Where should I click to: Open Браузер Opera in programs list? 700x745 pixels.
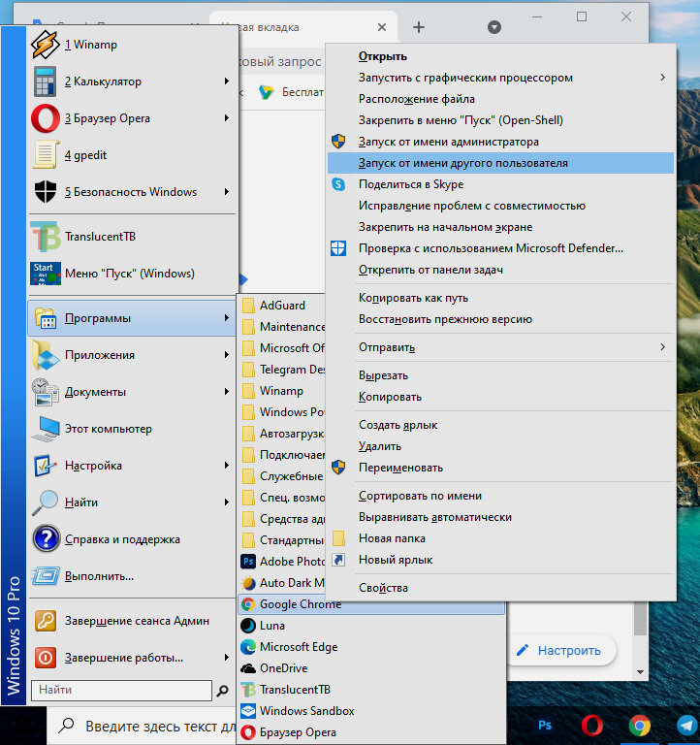click(x=371, y=732)
